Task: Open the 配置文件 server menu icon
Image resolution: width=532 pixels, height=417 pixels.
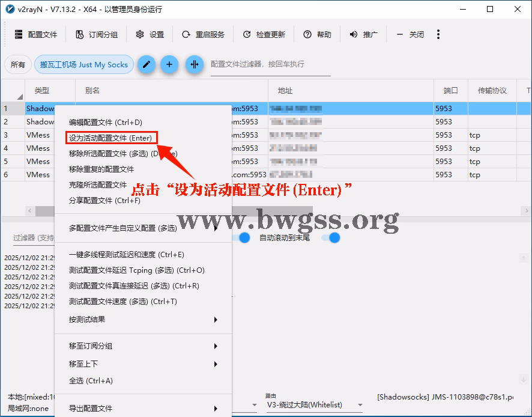Action: coord(20,34)
